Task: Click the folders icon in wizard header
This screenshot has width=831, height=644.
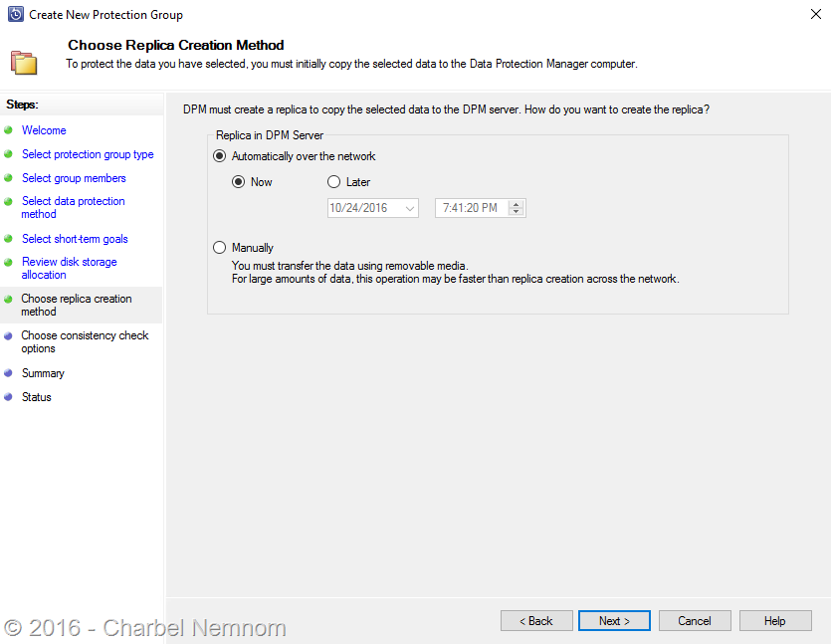Action: tap(24, 63)
